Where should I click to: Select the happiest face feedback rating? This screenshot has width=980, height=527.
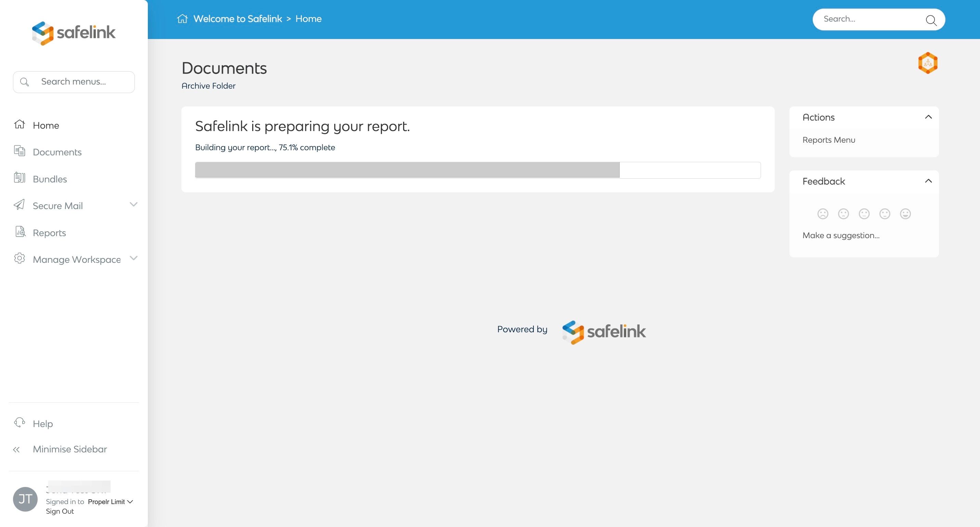coord(905,214)
